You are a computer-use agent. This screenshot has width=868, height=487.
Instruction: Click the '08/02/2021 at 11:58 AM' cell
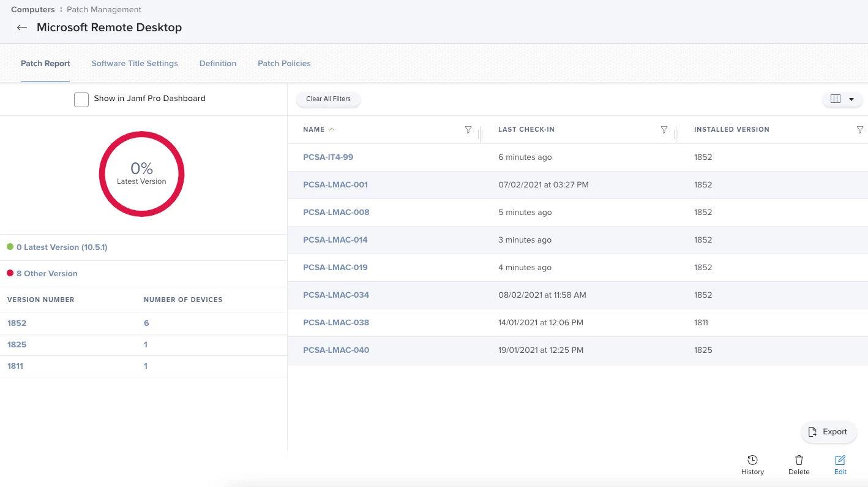click(542, 295)
